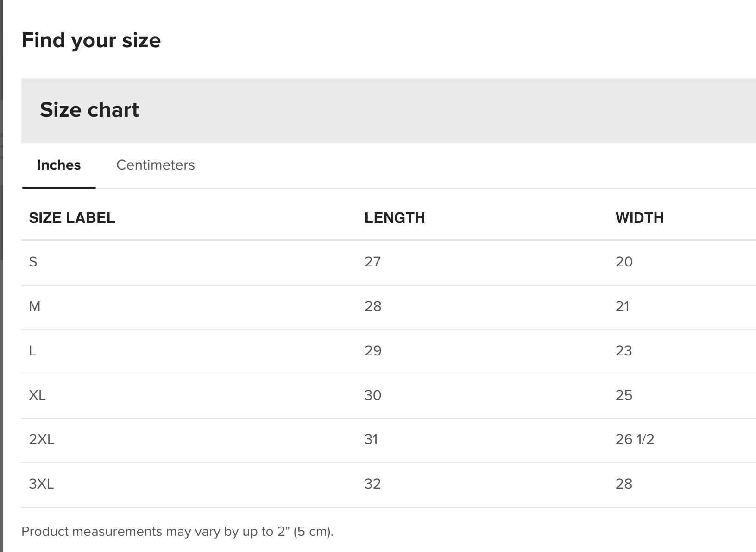756x552 pixels.
Task: Click the width value 21 for M
Action: 622,306
